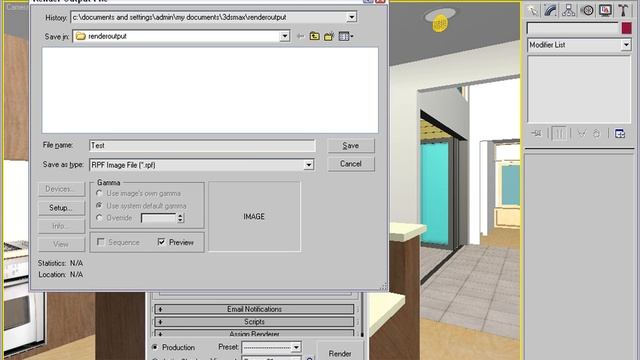Open the History path dropdown
640x360 pixels.
click(x=351, y=17)
